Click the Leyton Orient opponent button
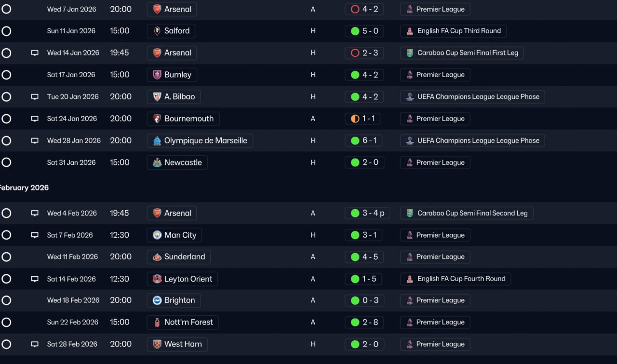Image resolution: width=617 pixels, height=364 pixels. (x=182, y=279)
